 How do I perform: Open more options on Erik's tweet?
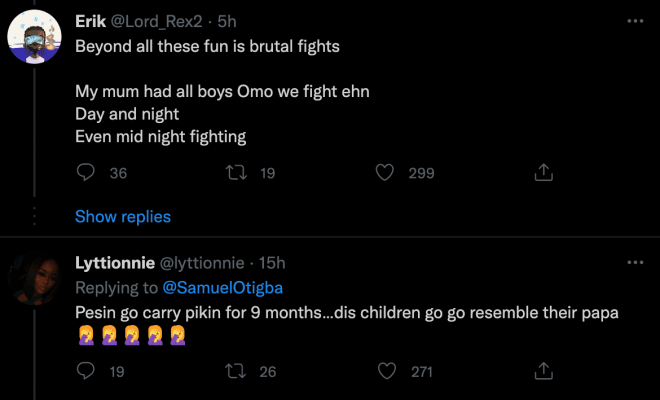click(634, 20)
